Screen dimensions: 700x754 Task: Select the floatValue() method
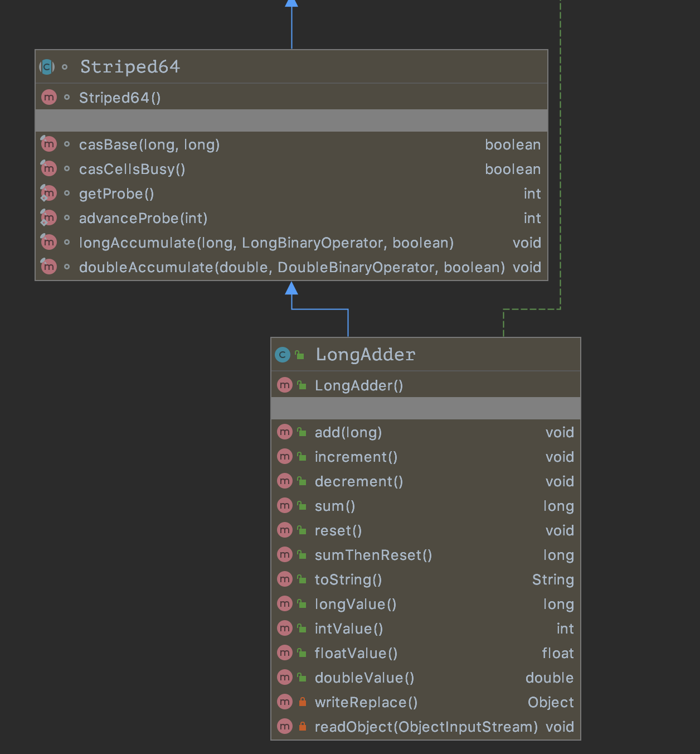356,654
